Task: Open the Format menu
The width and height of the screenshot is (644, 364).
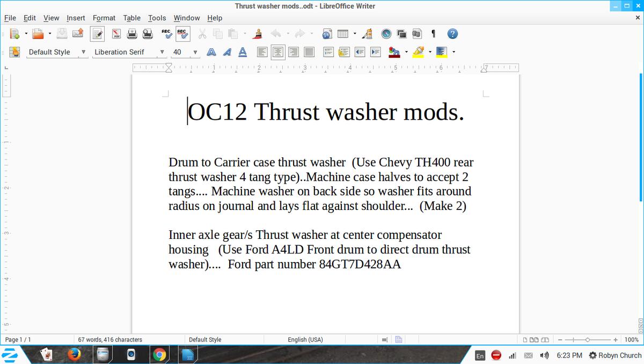Action: click(104, 18)
